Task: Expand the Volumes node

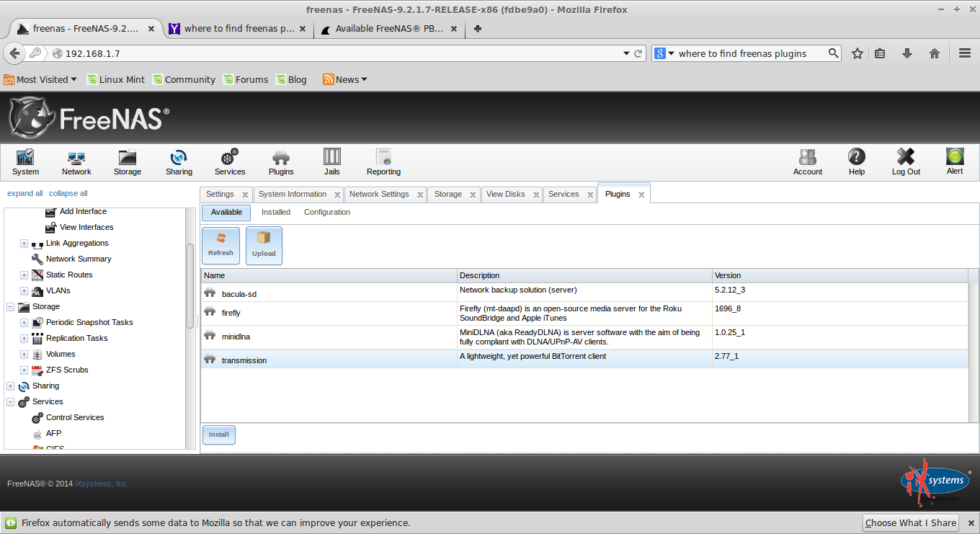Action: [x=24, y=355]
